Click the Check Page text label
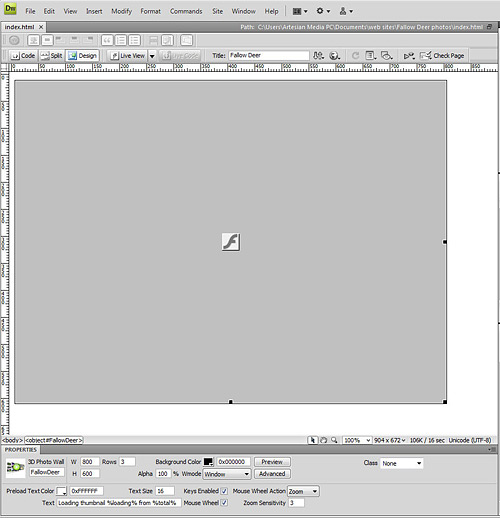This screenshot has height=518, width=500. click(x=449, y=56)
